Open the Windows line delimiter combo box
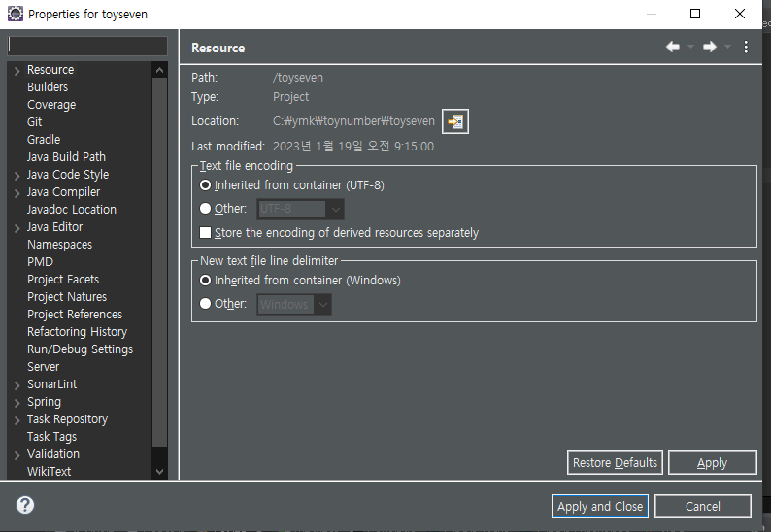The width and height of the screenshot is (771, 532). point(294,305)
